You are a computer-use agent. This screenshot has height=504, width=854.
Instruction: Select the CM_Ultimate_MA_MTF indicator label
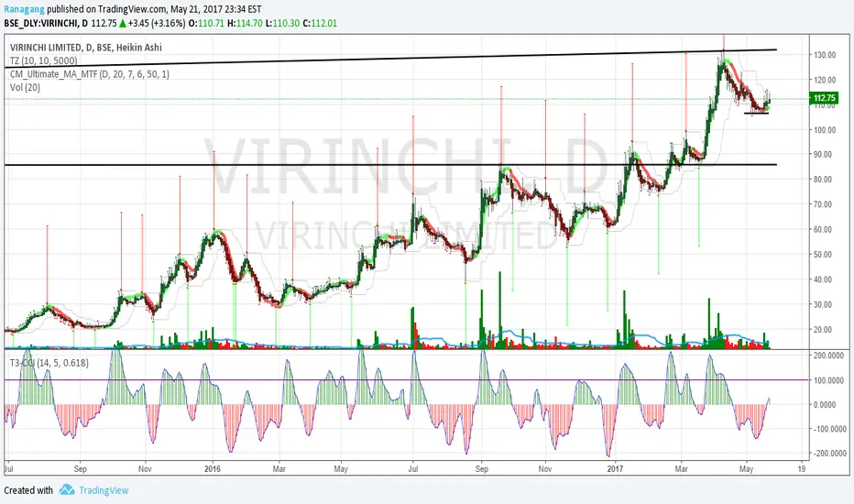tap(89, 74)
